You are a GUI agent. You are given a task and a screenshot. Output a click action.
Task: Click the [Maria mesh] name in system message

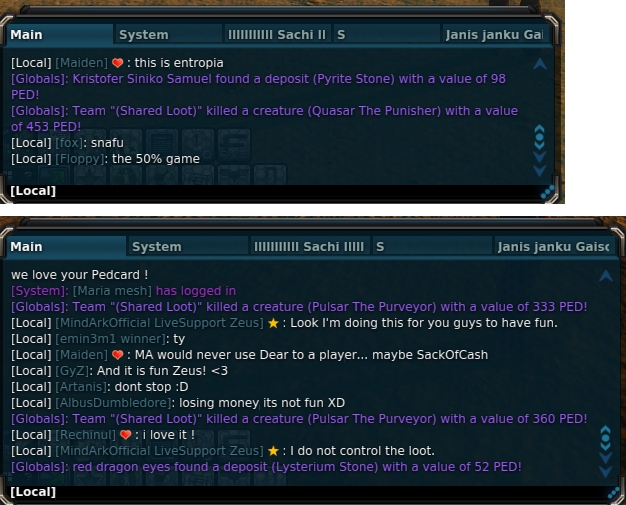coord(112,291)
